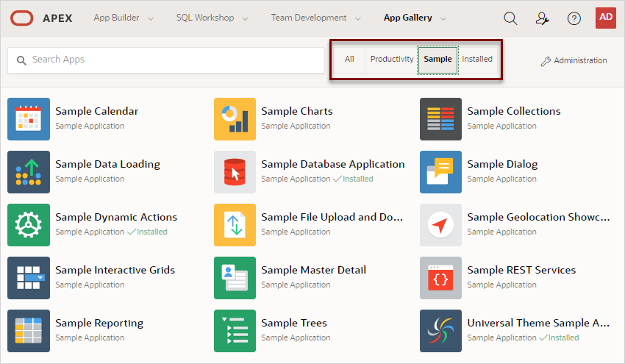Open Universal Theme Sample A... title
Screen dimensions: 625x364
pyautogui.click(x=538, y=324)
